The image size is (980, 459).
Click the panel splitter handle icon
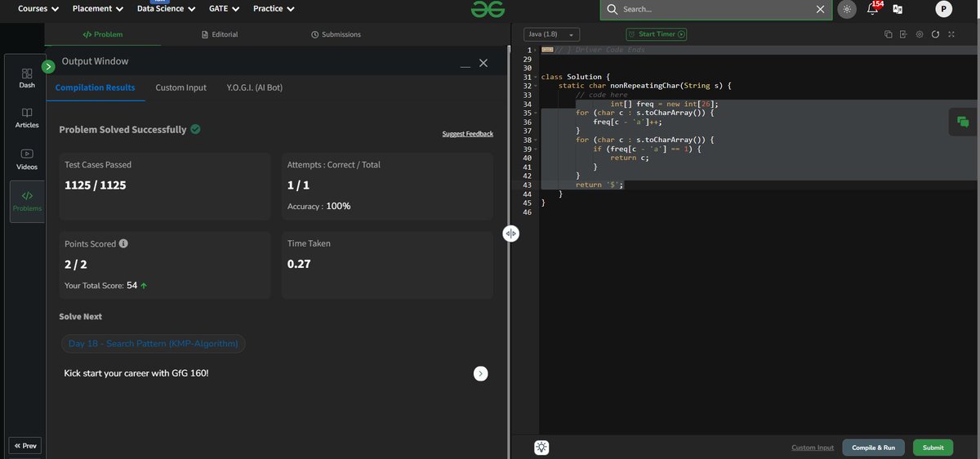510,234
